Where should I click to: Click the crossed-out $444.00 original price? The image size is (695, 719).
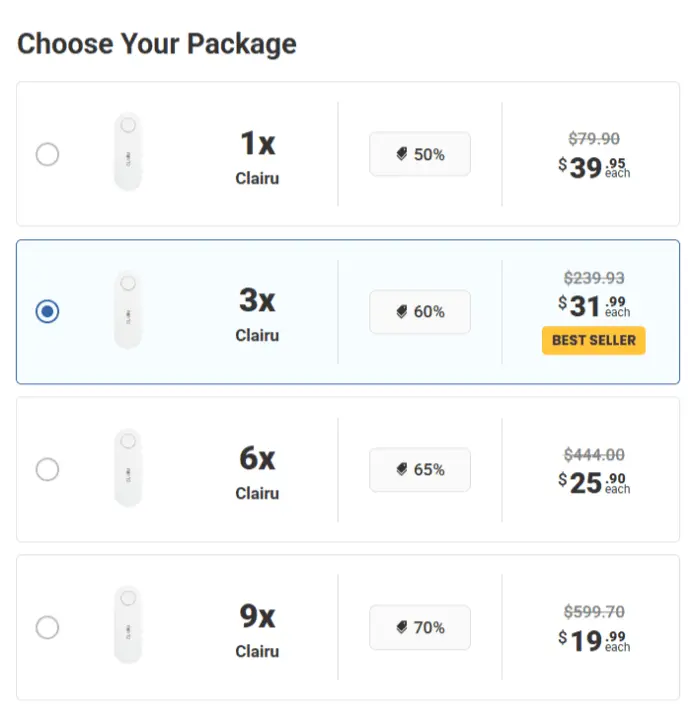pyautogui.click(x=594, y=455)
